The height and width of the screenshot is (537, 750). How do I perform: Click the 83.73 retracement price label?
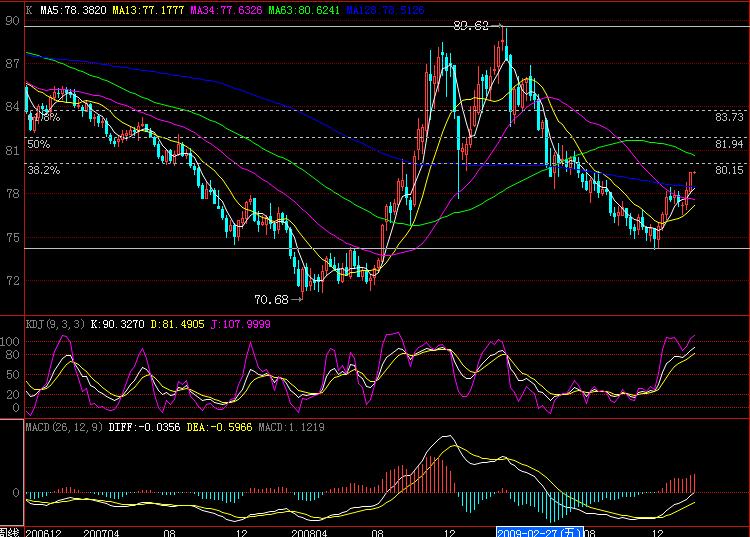point(729,117)
